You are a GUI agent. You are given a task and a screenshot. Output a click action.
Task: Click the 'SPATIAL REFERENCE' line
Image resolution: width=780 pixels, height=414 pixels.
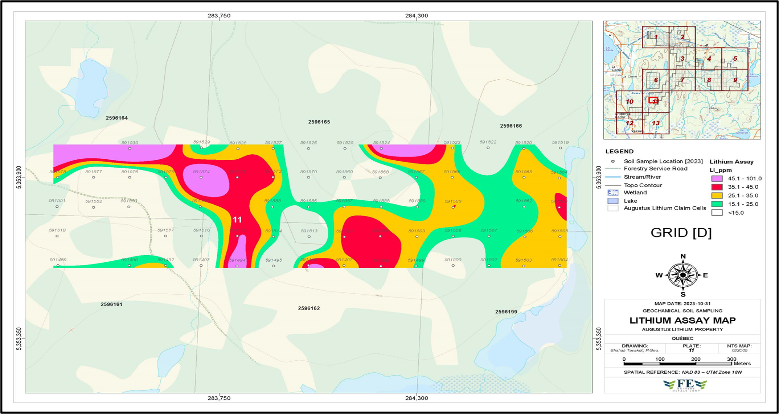[682, 372]
